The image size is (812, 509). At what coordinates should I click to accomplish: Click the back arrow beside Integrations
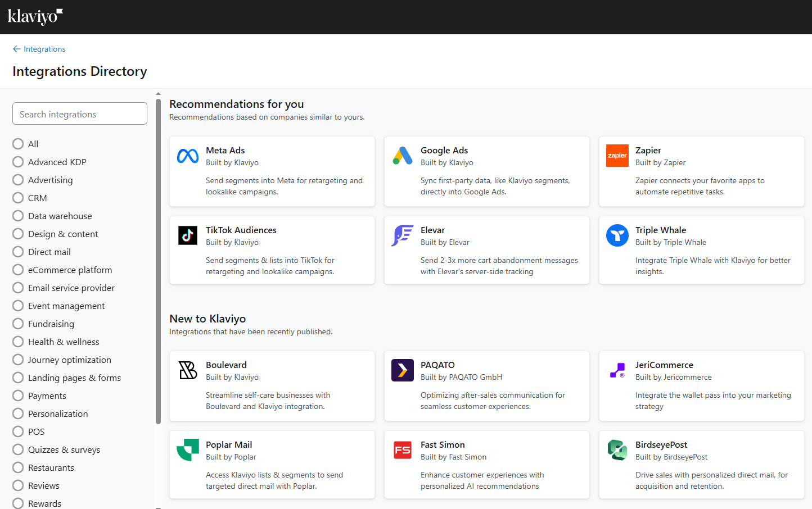(17, 49)
